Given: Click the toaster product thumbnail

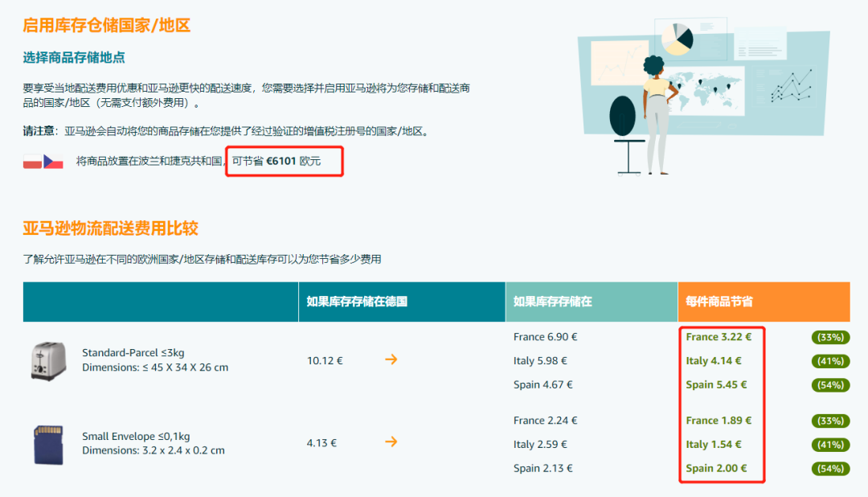Looking at the screenshot, I should click(x=49, y=361).
